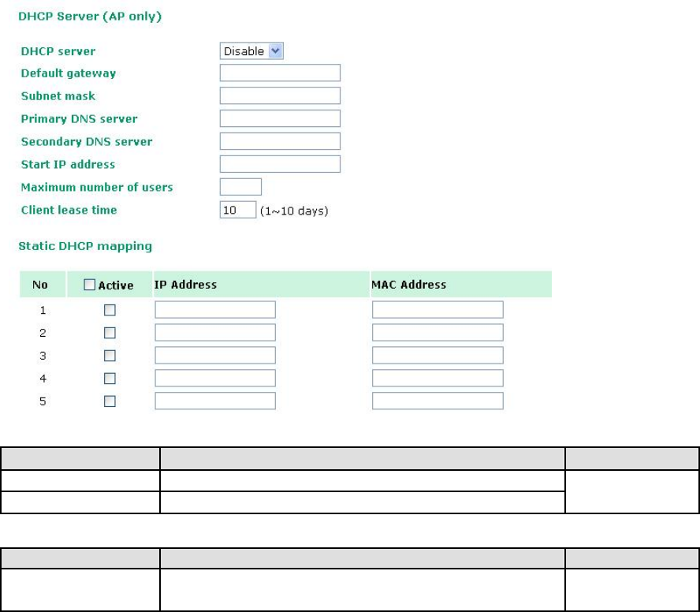Click the DHCP server label
700x612 pixels.
point(58,51)
